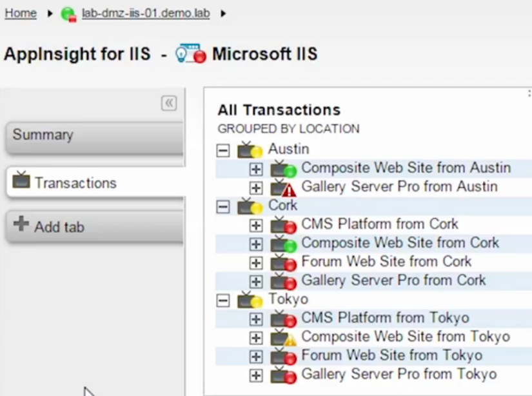The height and width of the screenshot is (396, 532).
Task: Expand Composite Web Site from Cork
Action: 256,244
